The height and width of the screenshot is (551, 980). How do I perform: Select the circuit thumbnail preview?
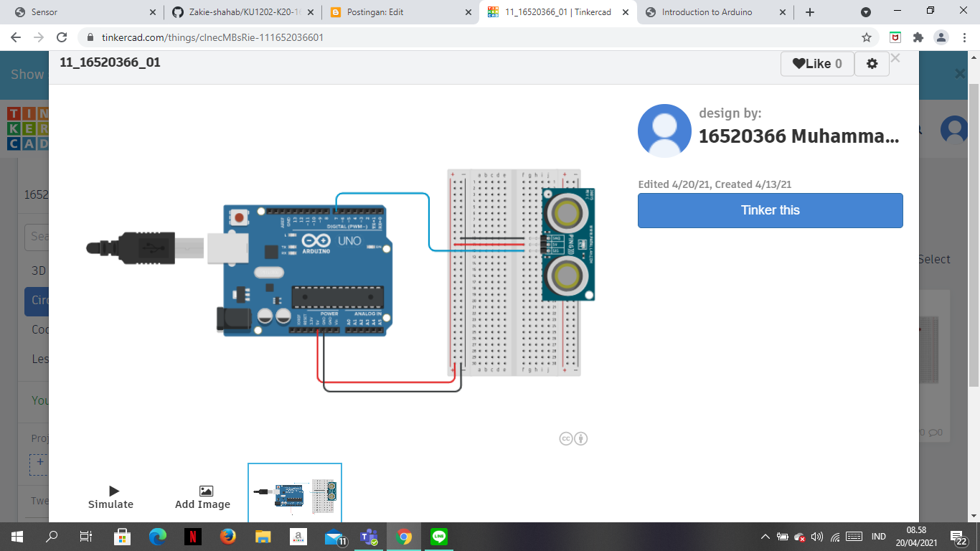[x=295, y=493]
